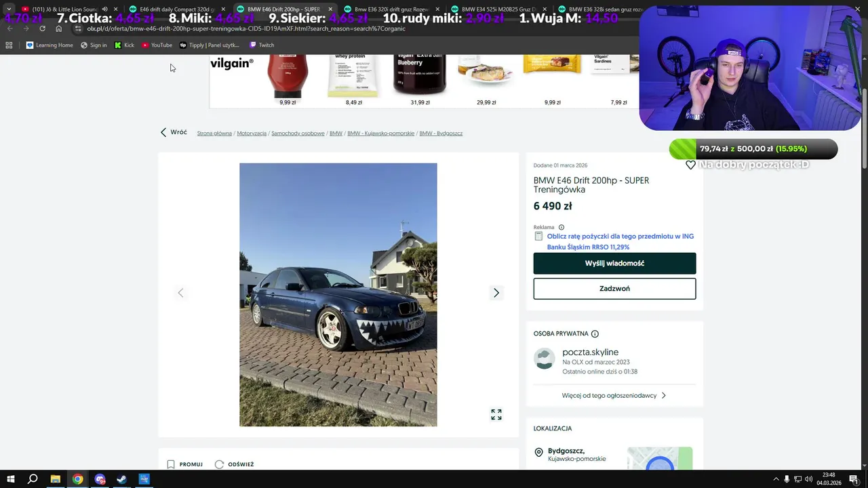Open seller poczta.skyline profile avatar
Viewport: 868px width, 488px height.
point(545,359)
